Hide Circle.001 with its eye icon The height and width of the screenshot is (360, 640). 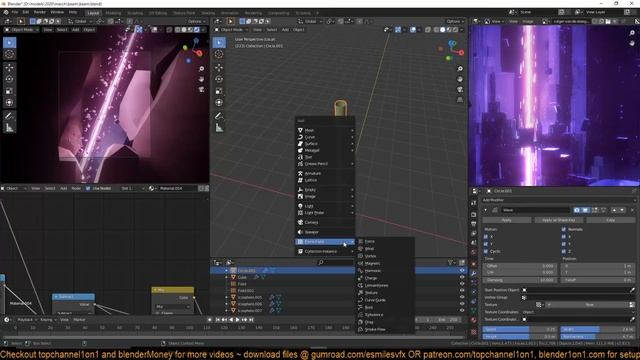462,270
